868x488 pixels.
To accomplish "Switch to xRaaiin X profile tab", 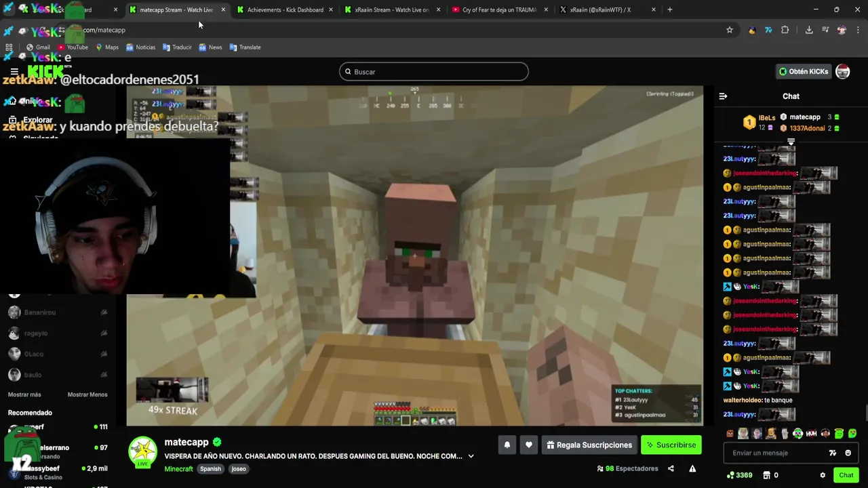I will 607,9.
